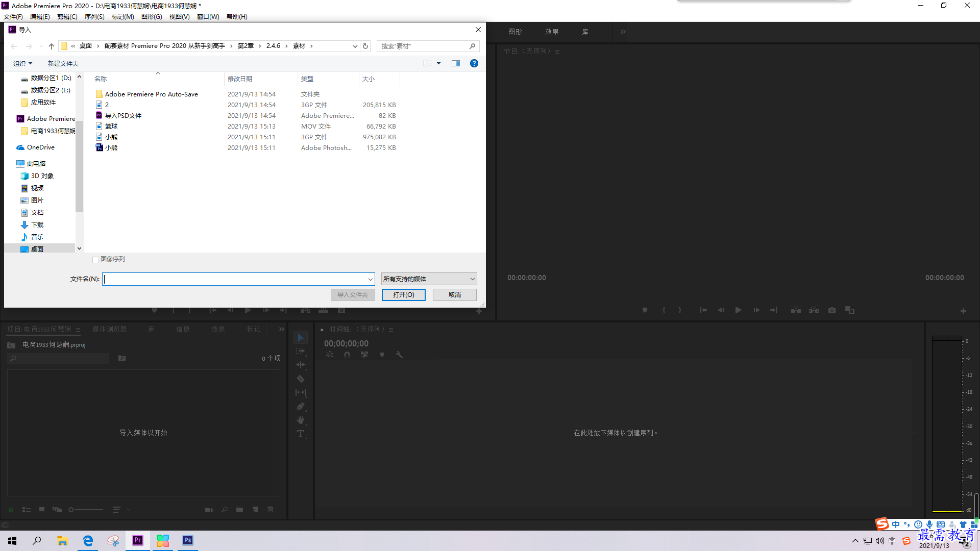Adjust Project panel thumbnail zoom slider
This screenshot has width=980, height=551.
86,509
